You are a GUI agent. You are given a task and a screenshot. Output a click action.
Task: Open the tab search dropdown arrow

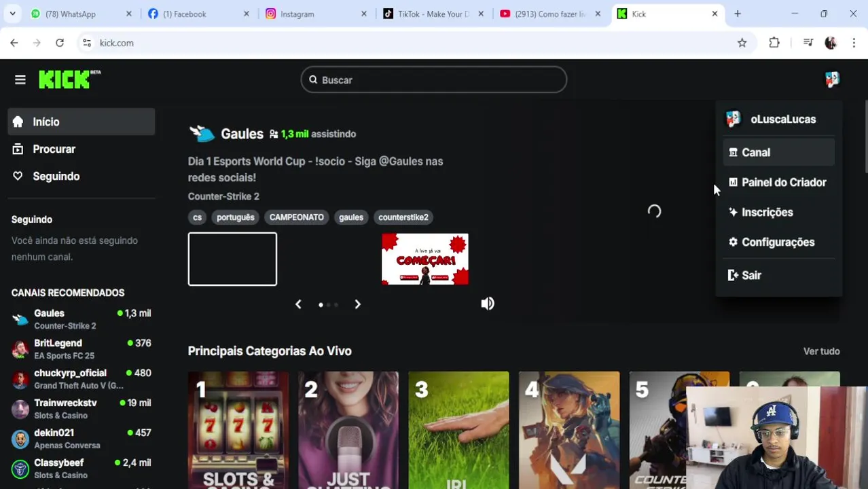[12, 14]
